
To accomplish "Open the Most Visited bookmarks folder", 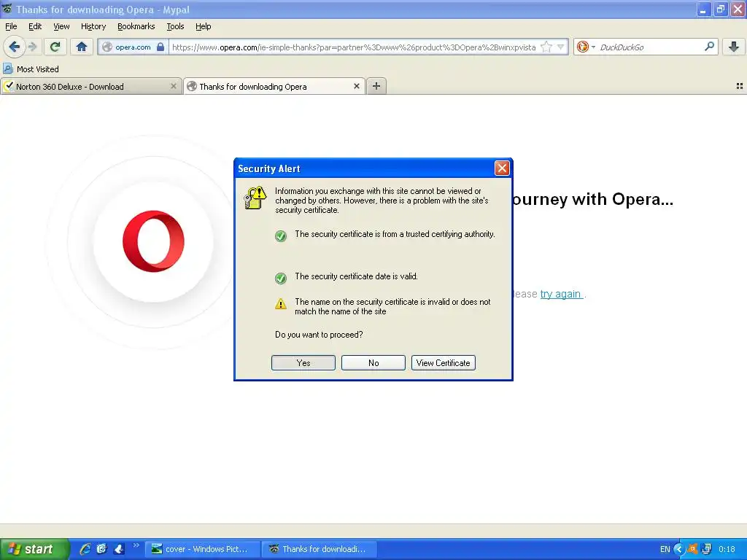I will pyautogui.click(x=31, y=69).
